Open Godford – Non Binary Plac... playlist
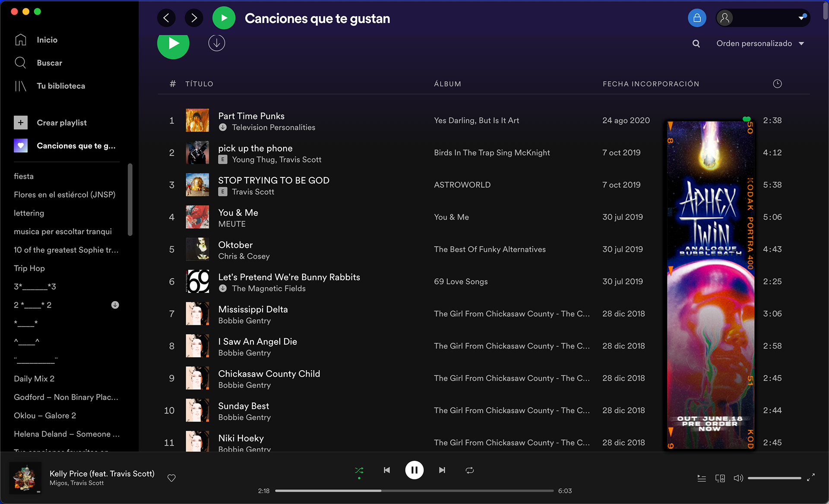 tap(66, 397)
